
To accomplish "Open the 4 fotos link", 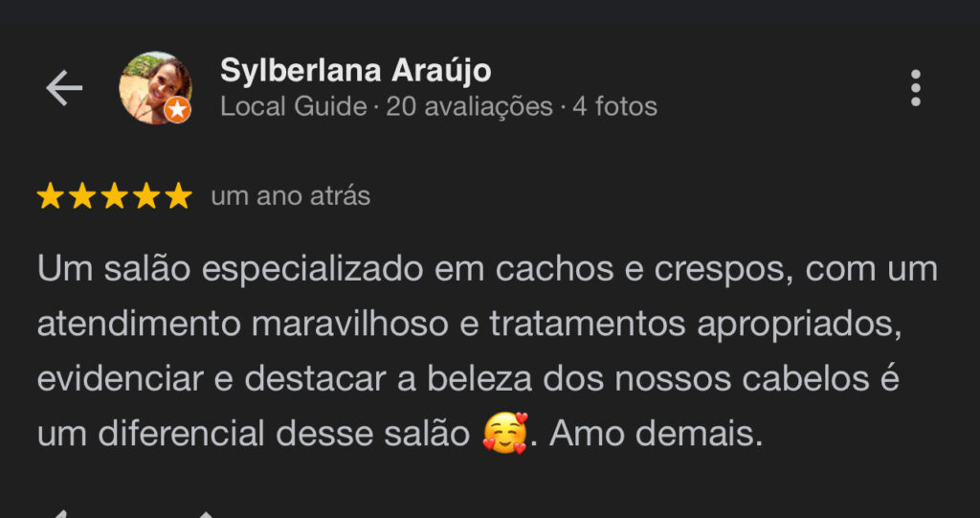I will pyautogui.click(x=615, y=107).
